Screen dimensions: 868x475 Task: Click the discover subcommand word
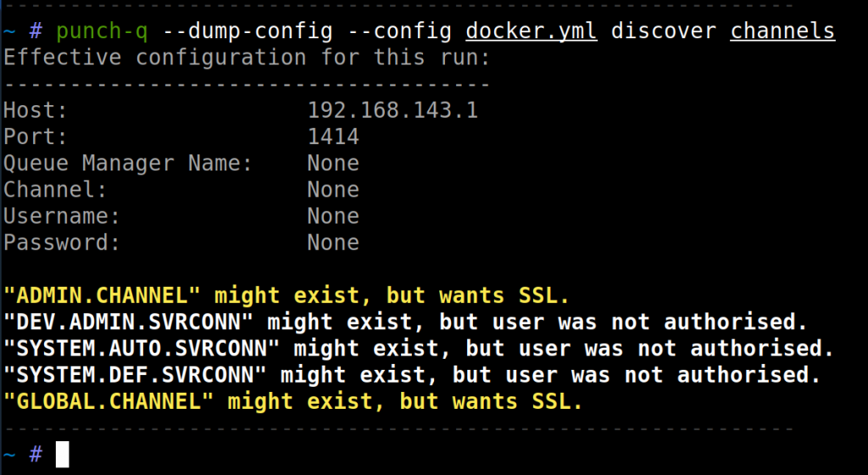[x=663, y=31]
